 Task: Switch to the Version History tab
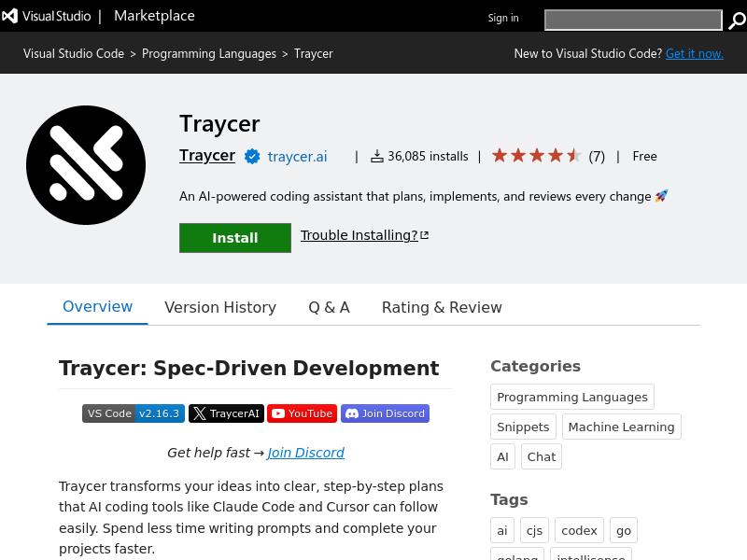tap(220, 308)
